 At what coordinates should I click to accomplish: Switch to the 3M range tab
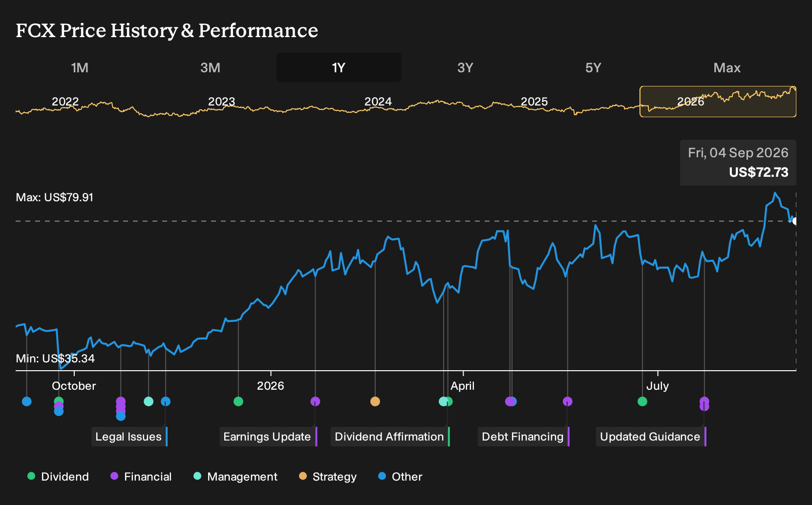click(x=210, y=67)
